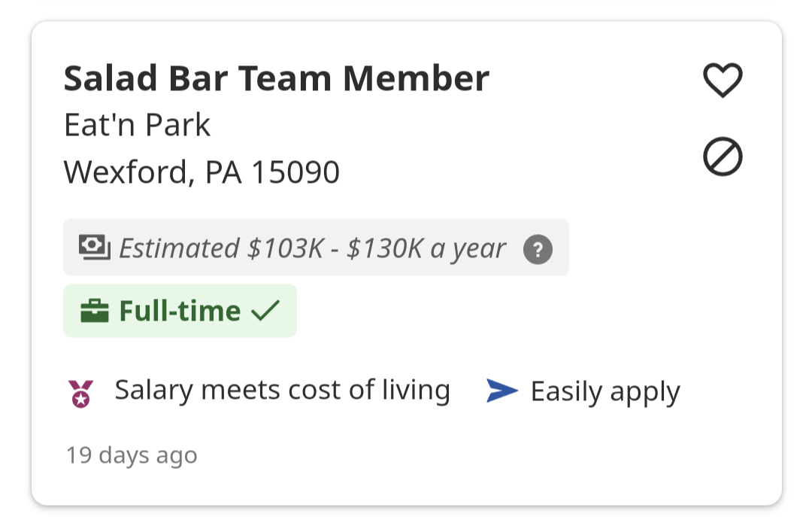Click the 19 days ago posting date
This screenshot has height=517, width=812.
click(132, 455)
